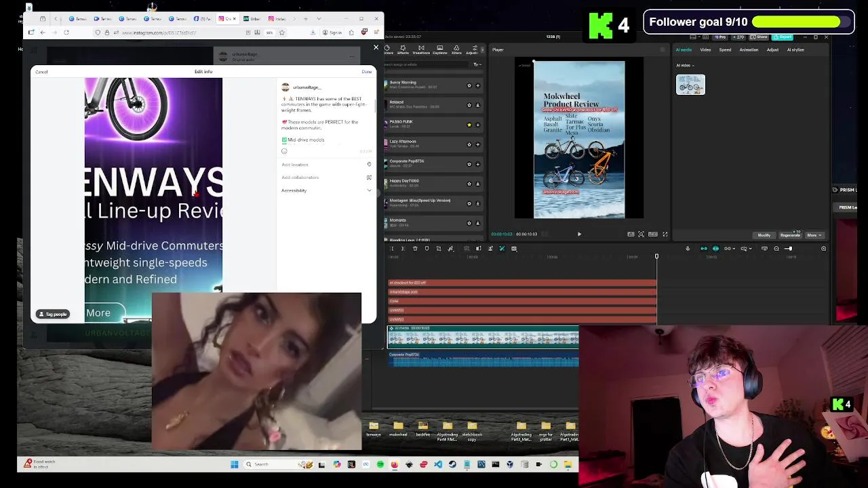Open the Transitions tab in editor
868x488 pixels.
point(421,49)
